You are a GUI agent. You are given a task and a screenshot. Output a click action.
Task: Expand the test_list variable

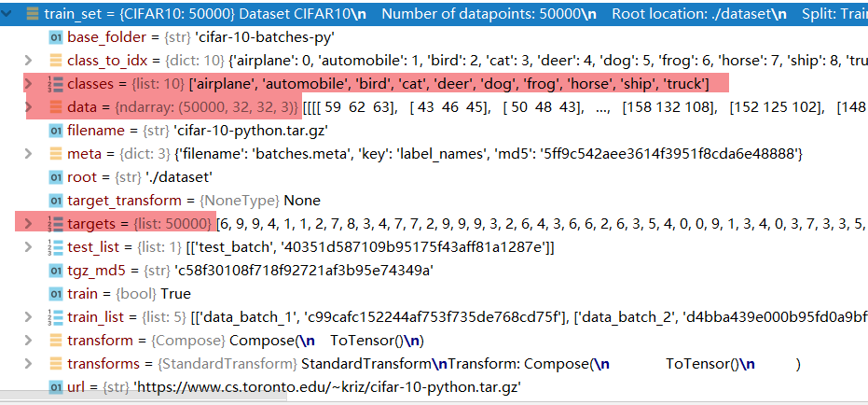[28, 246]
